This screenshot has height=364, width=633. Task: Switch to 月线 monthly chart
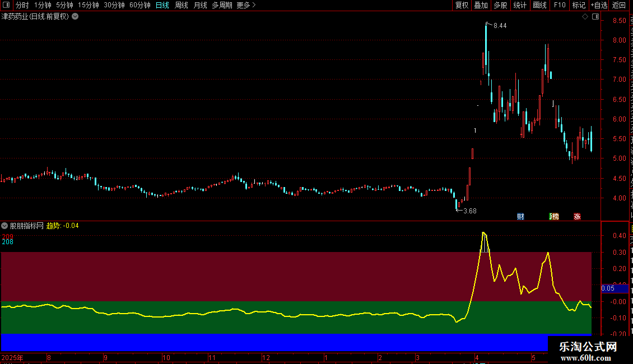click(200, 5)
